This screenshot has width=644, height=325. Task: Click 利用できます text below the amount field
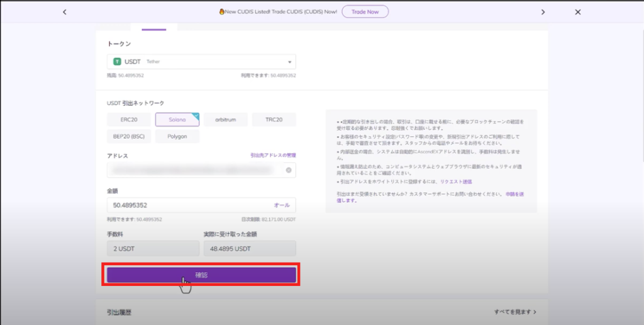pos(135,220)
